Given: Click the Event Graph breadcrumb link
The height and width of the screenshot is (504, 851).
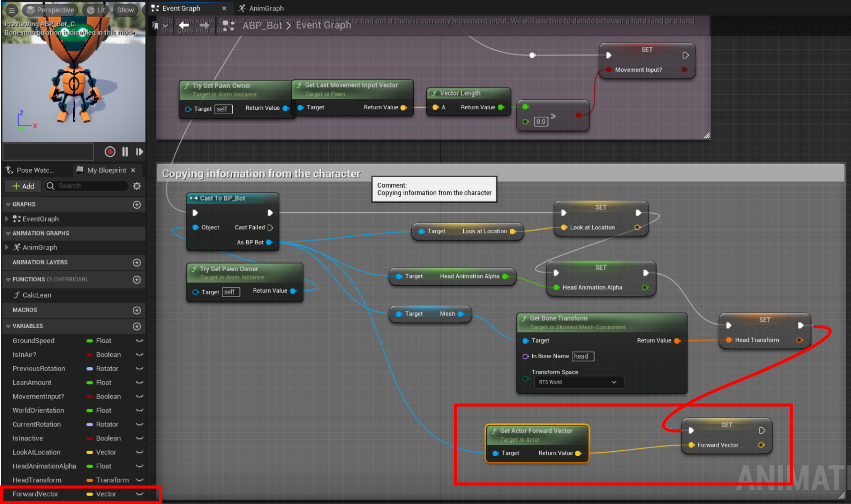Looking at the screenshot, I should 323,25.
